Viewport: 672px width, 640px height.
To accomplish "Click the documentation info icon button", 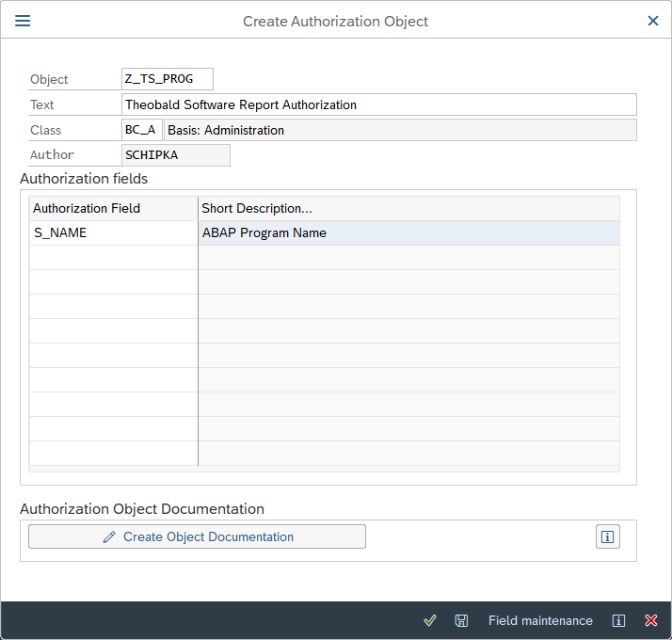I will click(x=608, y=536).
